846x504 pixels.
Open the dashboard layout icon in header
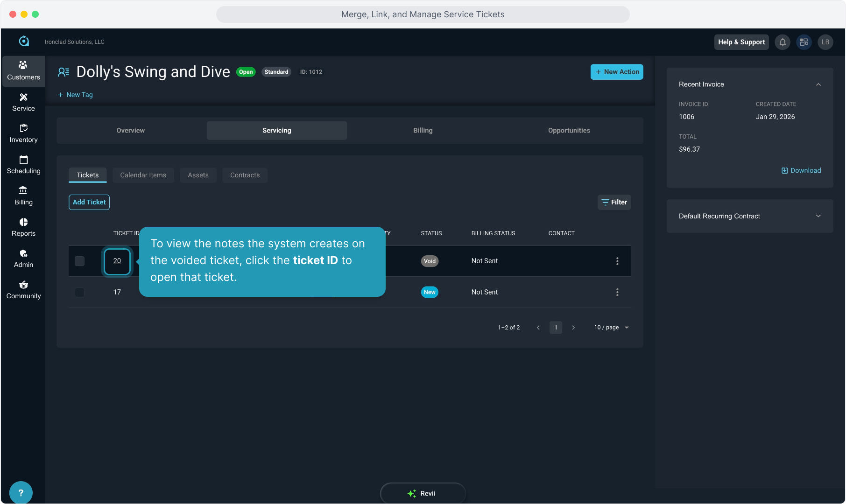coord(804,42)
